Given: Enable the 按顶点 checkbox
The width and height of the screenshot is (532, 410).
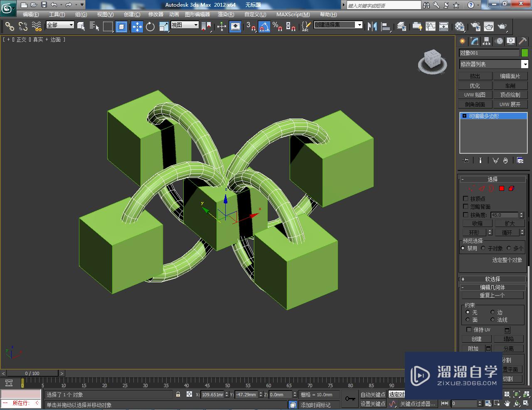Looking at the screenshot, I should [465, 198].
